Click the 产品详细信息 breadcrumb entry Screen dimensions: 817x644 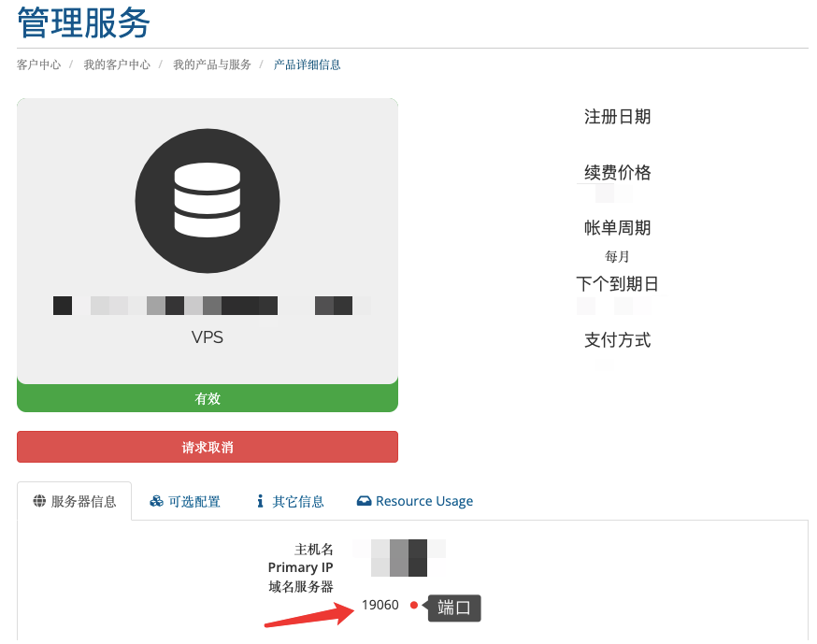(x=306, y=65)
